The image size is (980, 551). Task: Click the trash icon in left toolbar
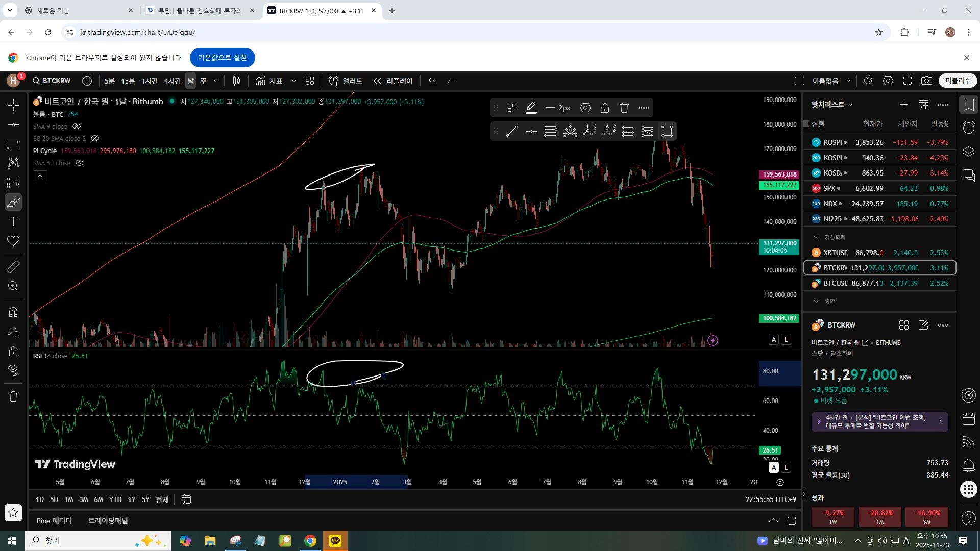tap(13, 396)
